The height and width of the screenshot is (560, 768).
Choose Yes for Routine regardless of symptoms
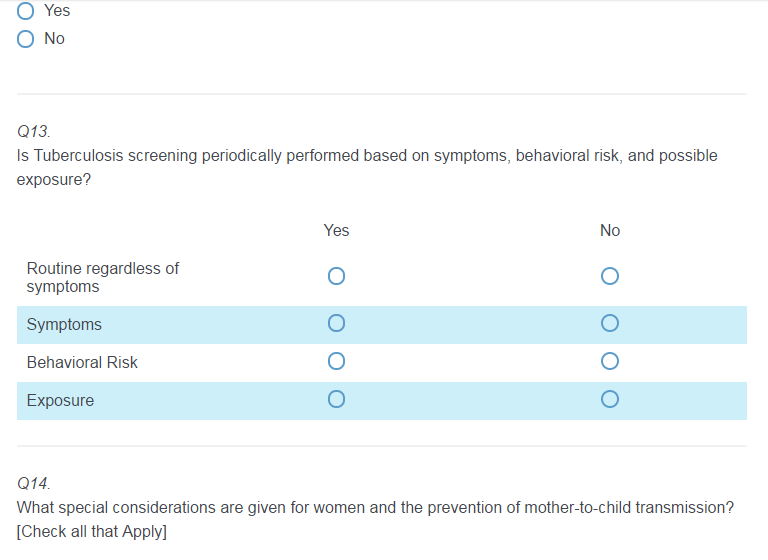point(336,275)
